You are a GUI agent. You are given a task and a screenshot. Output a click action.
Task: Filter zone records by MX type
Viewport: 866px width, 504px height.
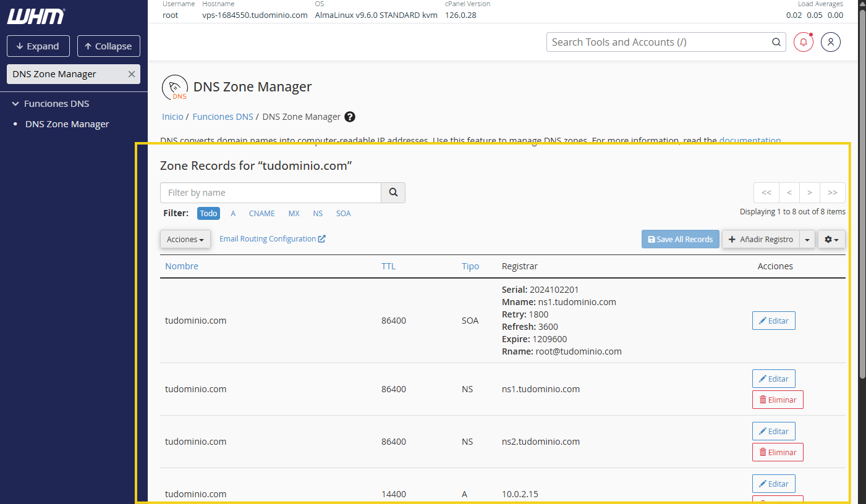click(294, 213)
